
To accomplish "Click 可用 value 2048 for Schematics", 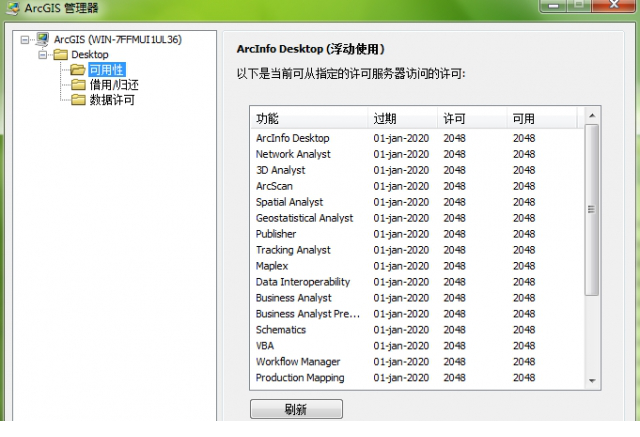I will click(x=524, y=330).
